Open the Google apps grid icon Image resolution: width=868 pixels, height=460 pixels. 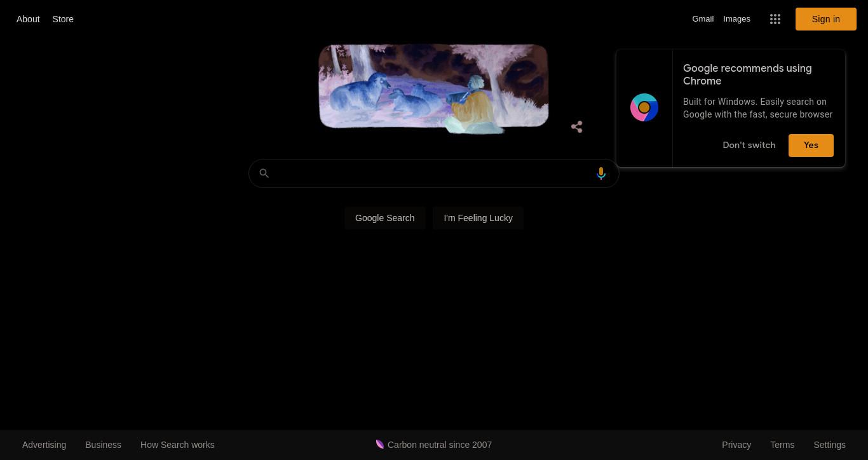click(x=775, y=19)
